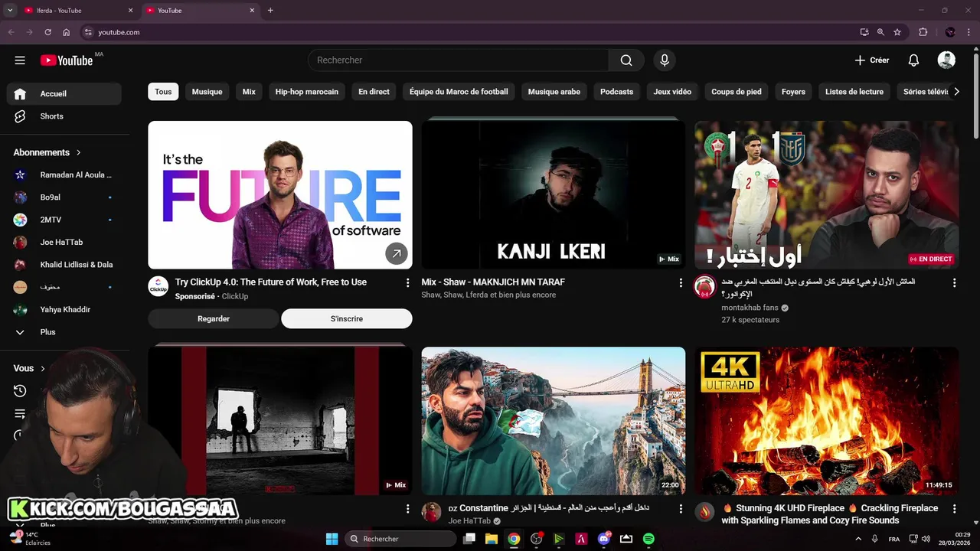Click into the Rechercher search field
This screenshot has height=551, width=980.
coord(459,60)
